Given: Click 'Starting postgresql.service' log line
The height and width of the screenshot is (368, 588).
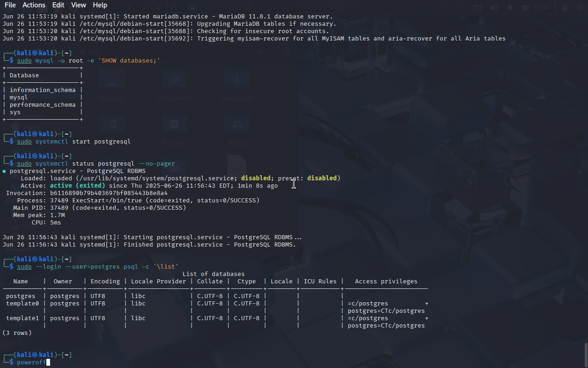Looking at the screenshot, I should click(x=152, y=237).
